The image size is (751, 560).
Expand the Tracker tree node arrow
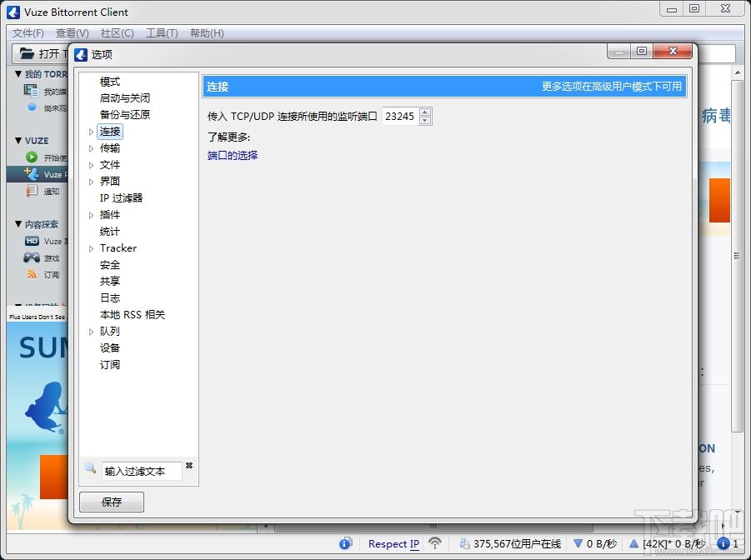pos(91,248)
